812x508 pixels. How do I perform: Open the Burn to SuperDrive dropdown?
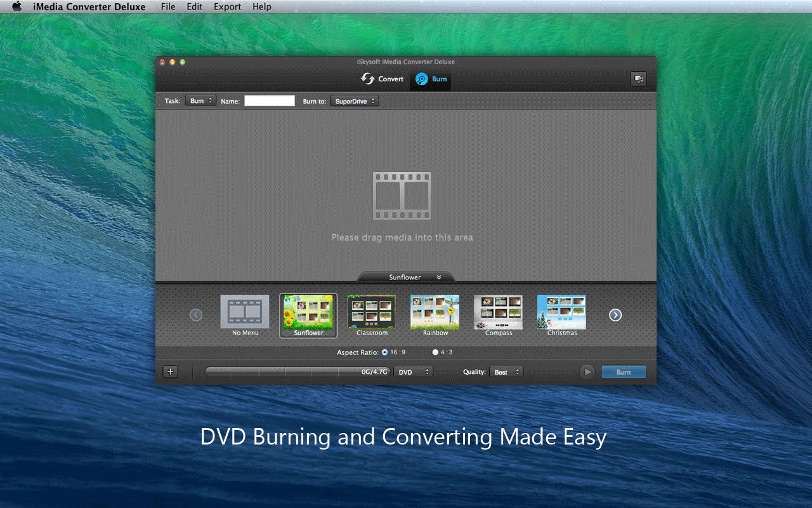[x=354, y=101]
